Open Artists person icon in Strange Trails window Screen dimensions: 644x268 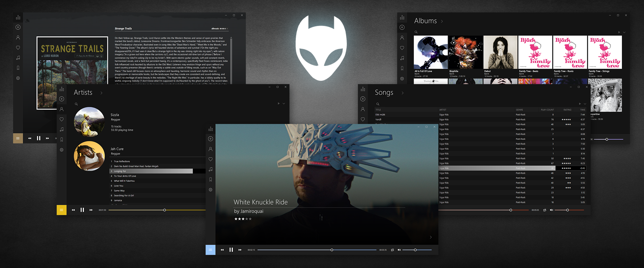coord(18,38)
